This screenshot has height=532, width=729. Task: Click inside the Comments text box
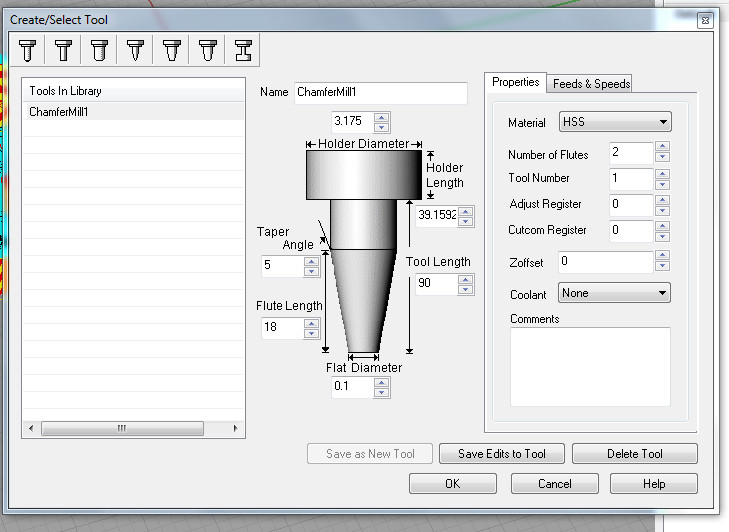pyautogui.click(x=589, y=366)
